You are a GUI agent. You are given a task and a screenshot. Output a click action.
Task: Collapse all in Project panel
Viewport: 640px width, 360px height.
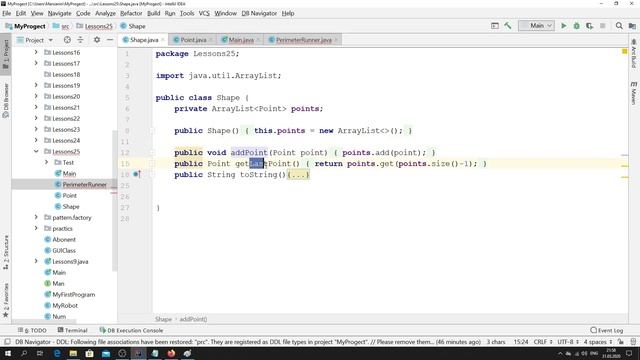(80, 40)
